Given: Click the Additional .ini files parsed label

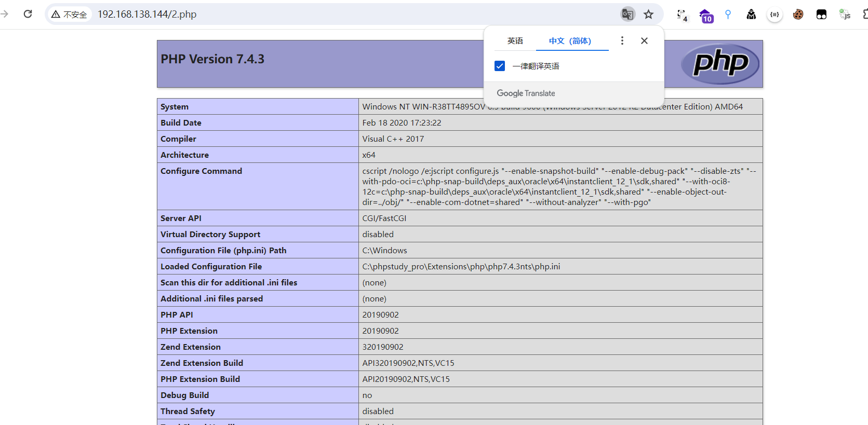Looking at the screenshot, I should point(211,299).
